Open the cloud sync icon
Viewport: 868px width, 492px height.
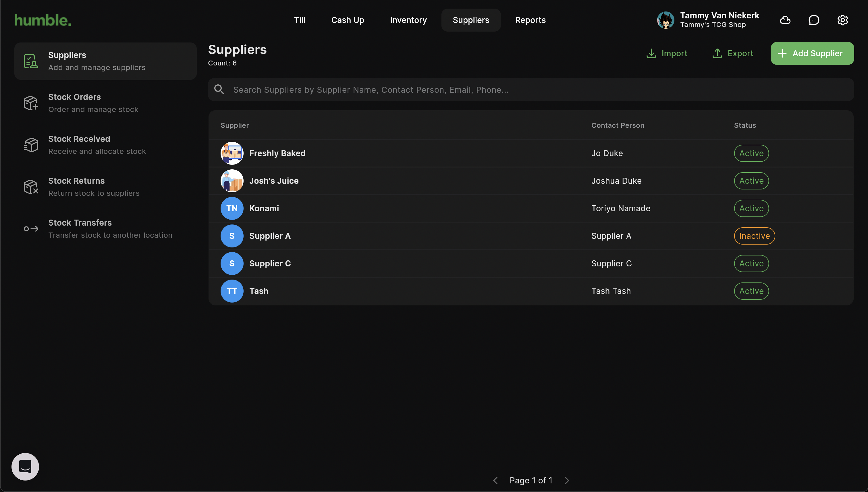[785, 20]
